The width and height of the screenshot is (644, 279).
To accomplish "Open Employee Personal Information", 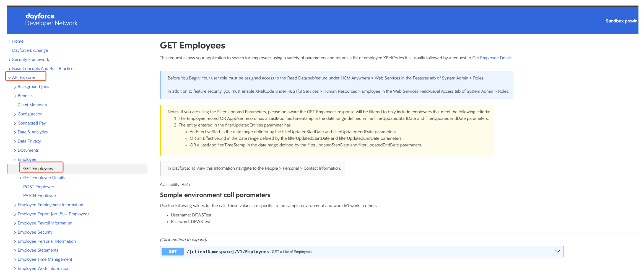I will coord(47,241).
